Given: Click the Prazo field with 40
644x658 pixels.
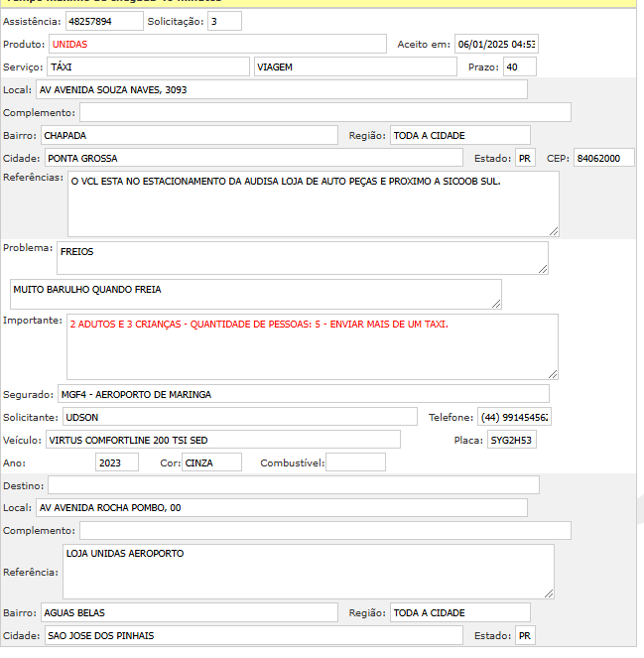Looking at the screenshot, I should [519, 66].
